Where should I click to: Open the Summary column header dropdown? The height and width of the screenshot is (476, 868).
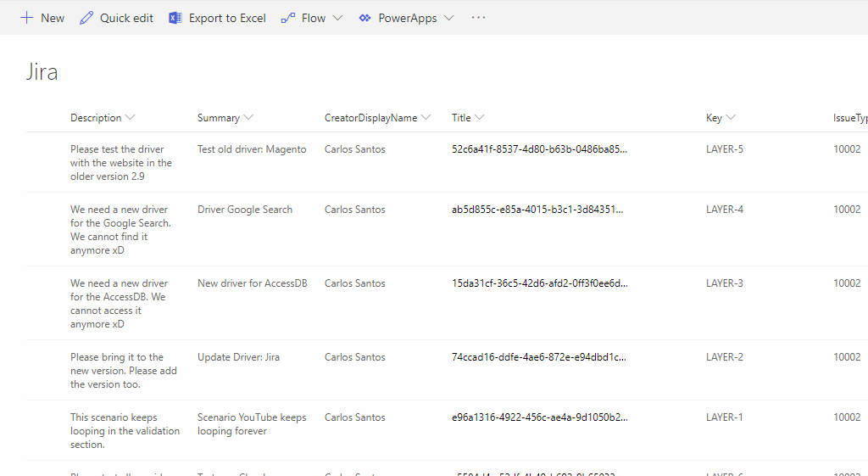click(225, 118)
